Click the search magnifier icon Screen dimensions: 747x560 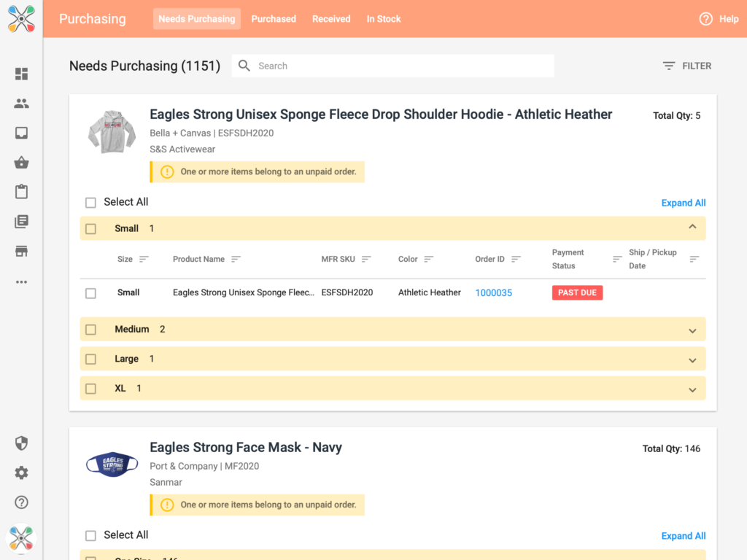click(244, 66)
